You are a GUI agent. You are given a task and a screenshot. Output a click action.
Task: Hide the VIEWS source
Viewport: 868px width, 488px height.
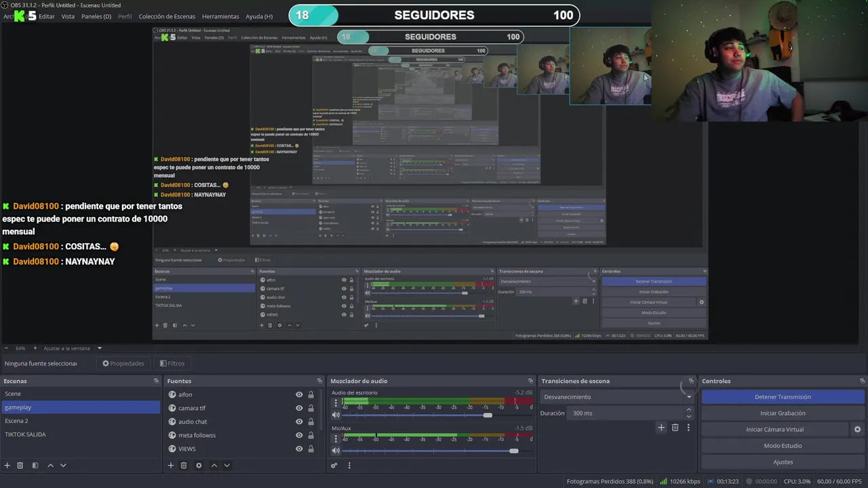[299, 449]
